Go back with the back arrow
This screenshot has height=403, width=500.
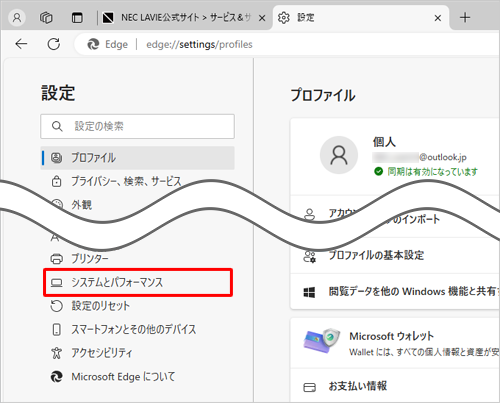pyautogui.click(x=21, y=44)
